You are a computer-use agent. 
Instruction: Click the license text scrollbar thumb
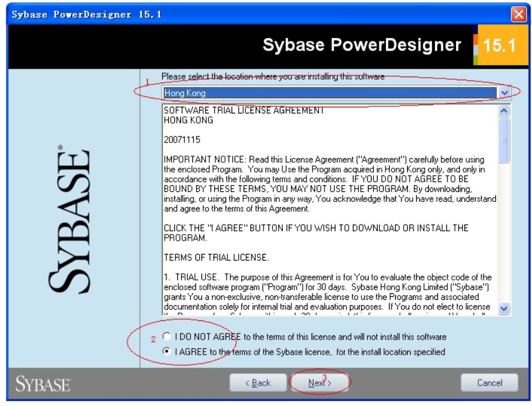(504, 140)
